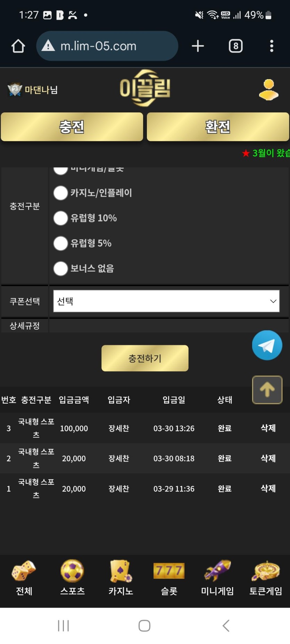Image resolution: width=290 pixels, height=644 pixels.
Task: Choose the 보너스 없음 radio option
Action: [61, 269]
